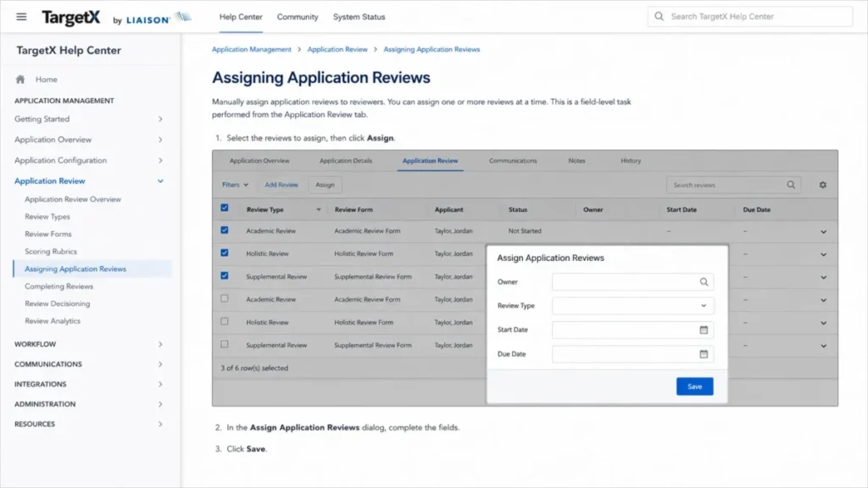Open Application Review Overview sidebar page
The height and width of the screenshot is (488, 868).
(73, 199)
